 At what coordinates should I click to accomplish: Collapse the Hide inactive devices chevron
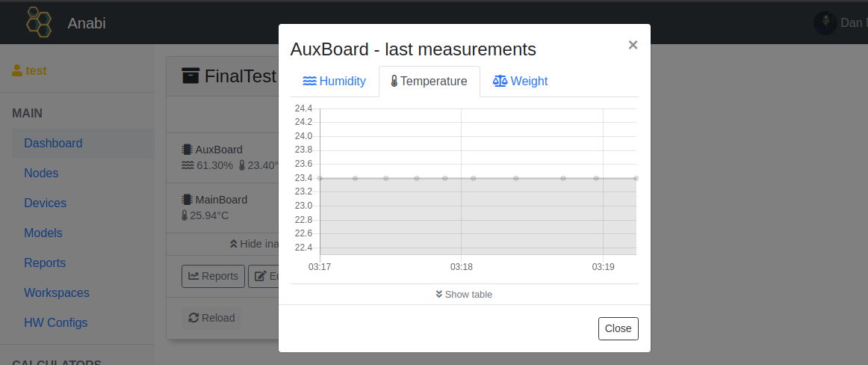tap(234, 244)
